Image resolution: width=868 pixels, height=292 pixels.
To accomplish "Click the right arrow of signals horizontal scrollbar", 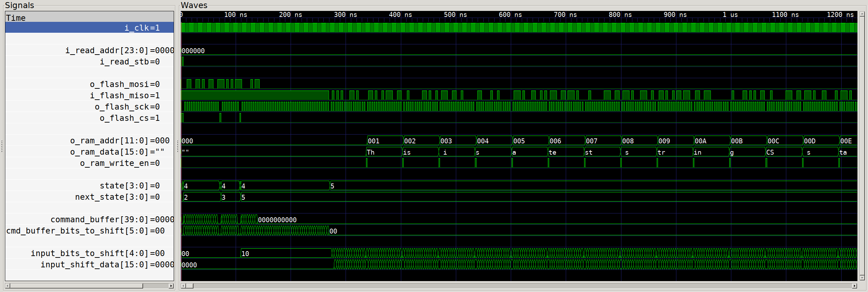I will 171,286.
